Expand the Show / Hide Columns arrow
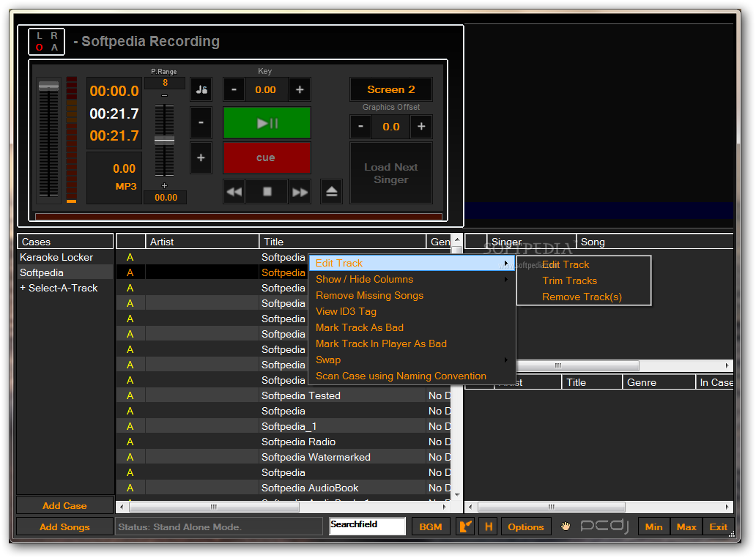The height and width of the screenshot is (558, 756). point(505,280)
